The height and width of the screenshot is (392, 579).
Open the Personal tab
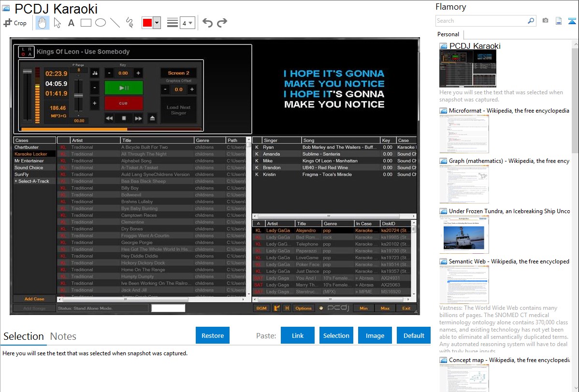[x=448, y=34]
